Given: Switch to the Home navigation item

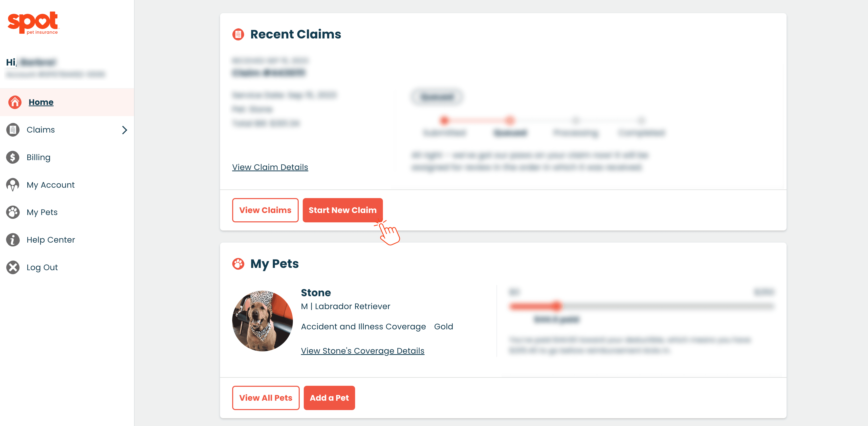Looking at the screenshot, I should click(x=41, y=102).
